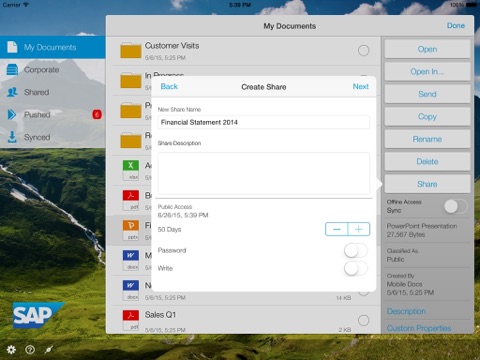480x360 pixels.
Task: Click the Copy button
Action: [x=427, y=117]
